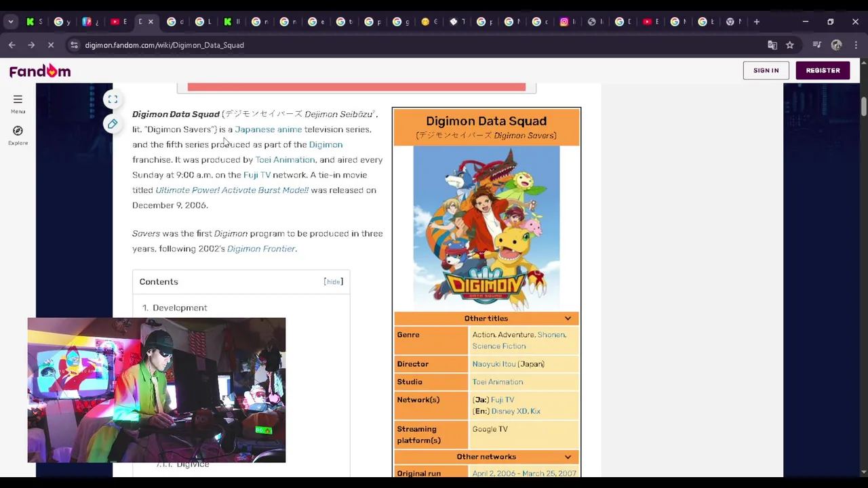Click the REGISTER button

tap(823, 70)
